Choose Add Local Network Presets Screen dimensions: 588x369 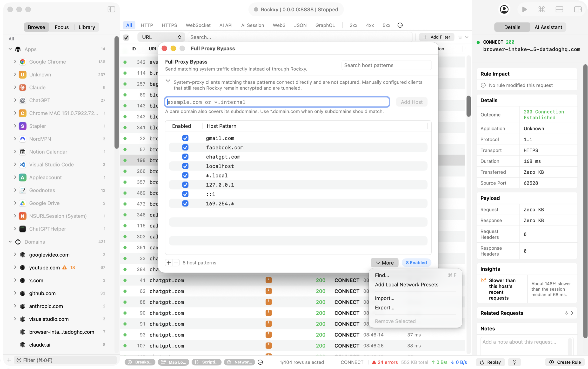pos(415,285)
